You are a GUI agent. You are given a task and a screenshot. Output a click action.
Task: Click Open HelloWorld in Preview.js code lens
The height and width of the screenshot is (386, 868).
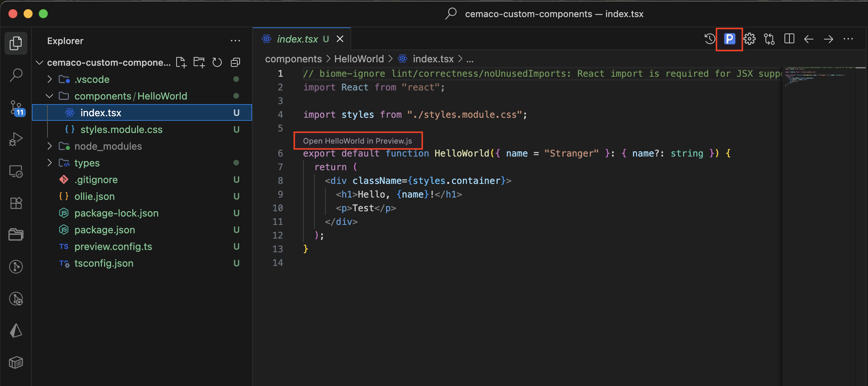pyautogui.click(x=357, y=141)
